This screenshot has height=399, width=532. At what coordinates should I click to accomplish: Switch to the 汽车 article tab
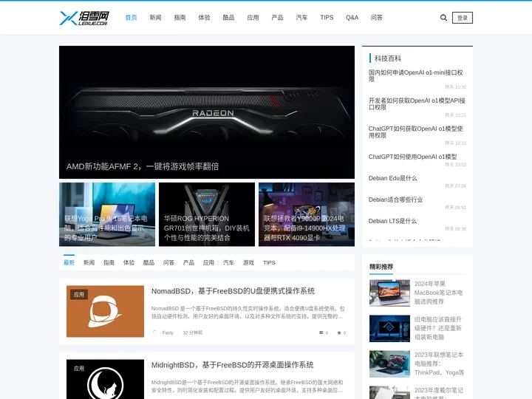(x=228, y=262)
